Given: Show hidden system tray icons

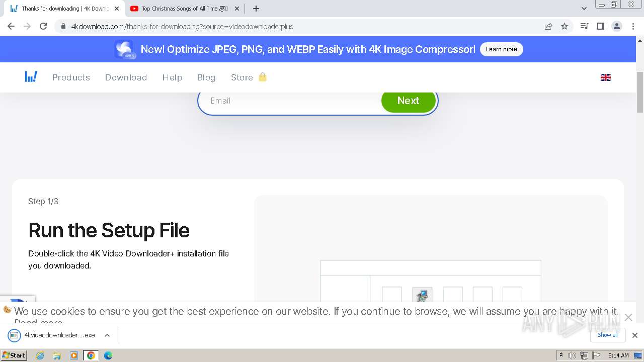Looking at the screenshot, I should coord(561,355).
